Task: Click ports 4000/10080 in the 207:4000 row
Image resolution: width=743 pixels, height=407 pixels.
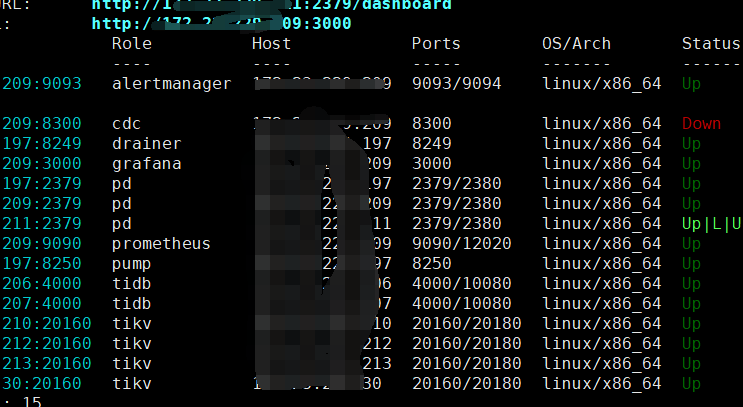Action: [462, 303]
